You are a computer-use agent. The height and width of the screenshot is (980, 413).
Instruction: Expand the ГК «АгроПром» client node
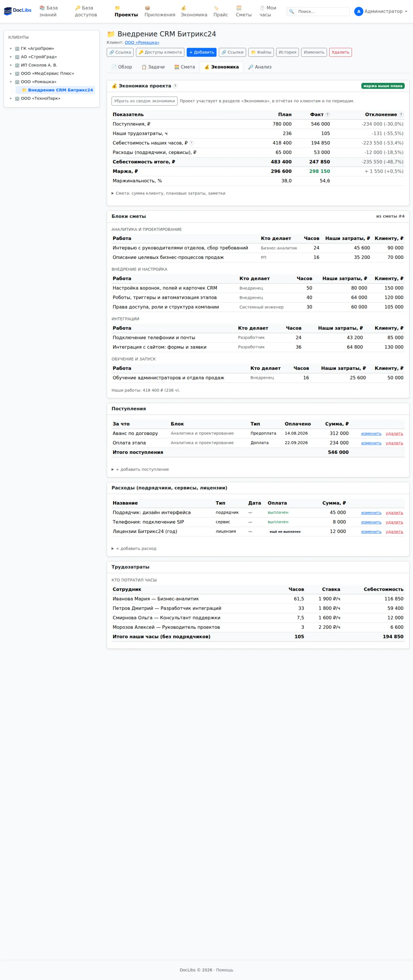click(x=11, y=49)
